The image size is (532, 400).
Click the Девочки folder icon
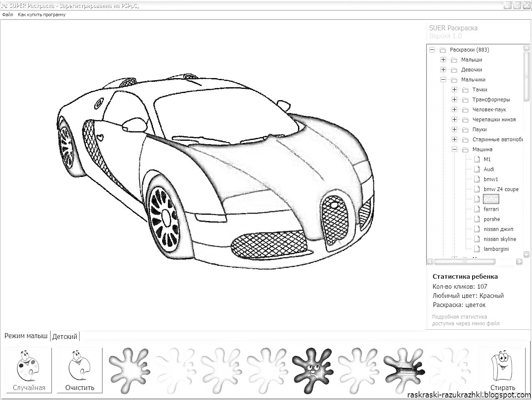pos(454,70)
